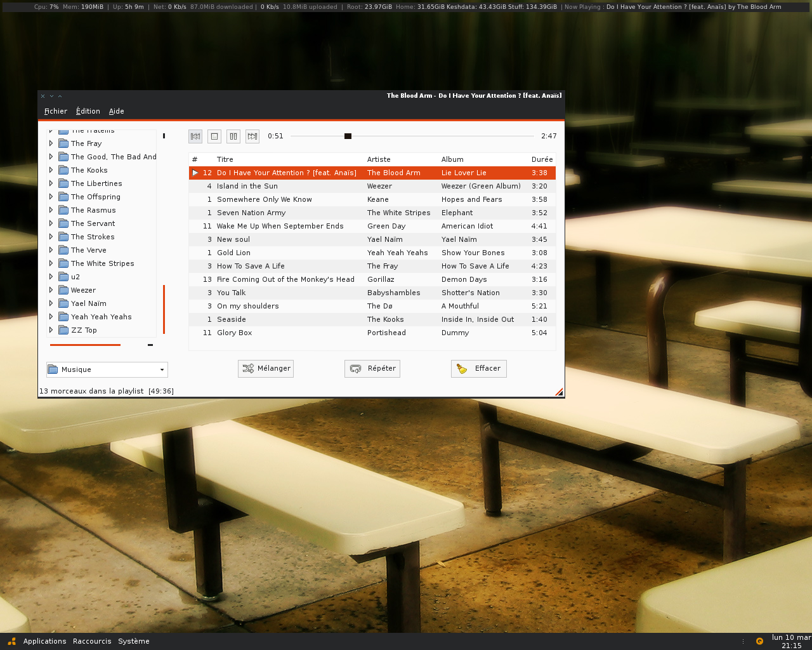Expand The Fray folder
The image size is (812, 650).
click(51, 143)
